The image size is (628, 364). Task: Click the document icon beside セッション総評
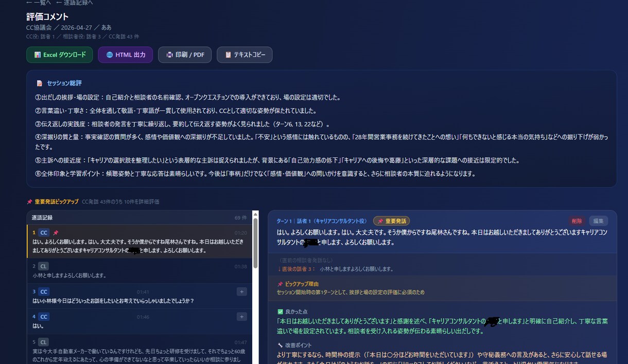[39, 83]
